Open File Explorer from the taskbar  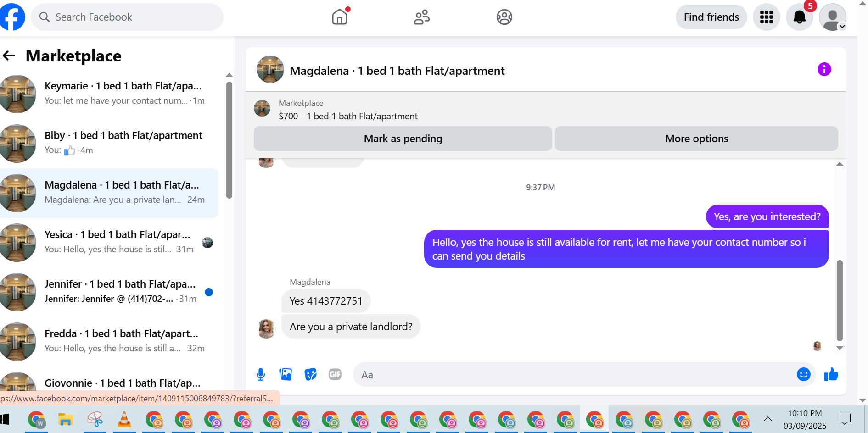coord(65,419)
